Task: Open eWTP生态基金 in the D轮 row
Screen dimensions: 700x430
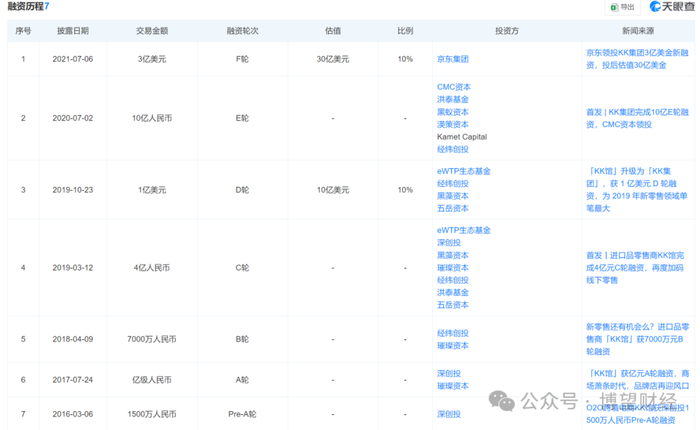Action: (x=463, y=171)
